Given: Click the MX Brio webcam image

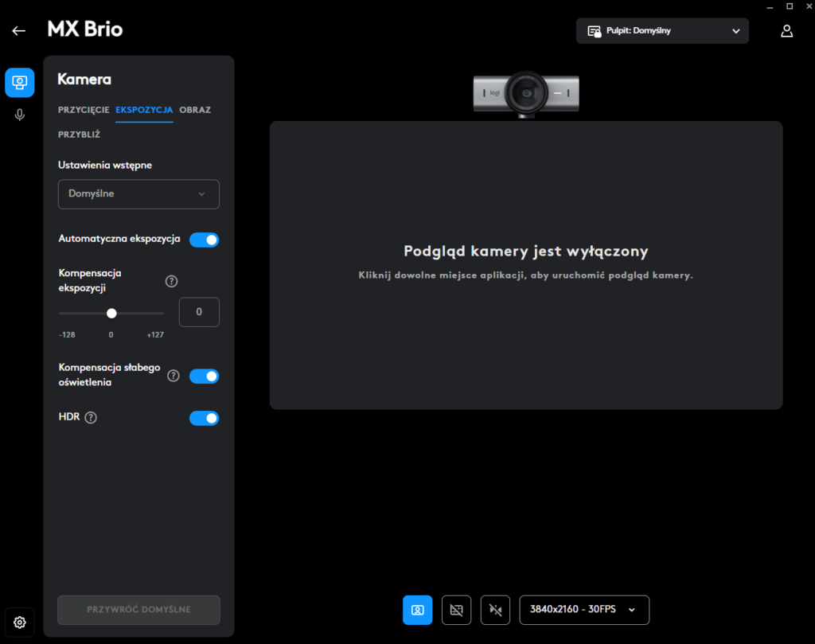Looking at the screenshot, I should coord(526,94).
